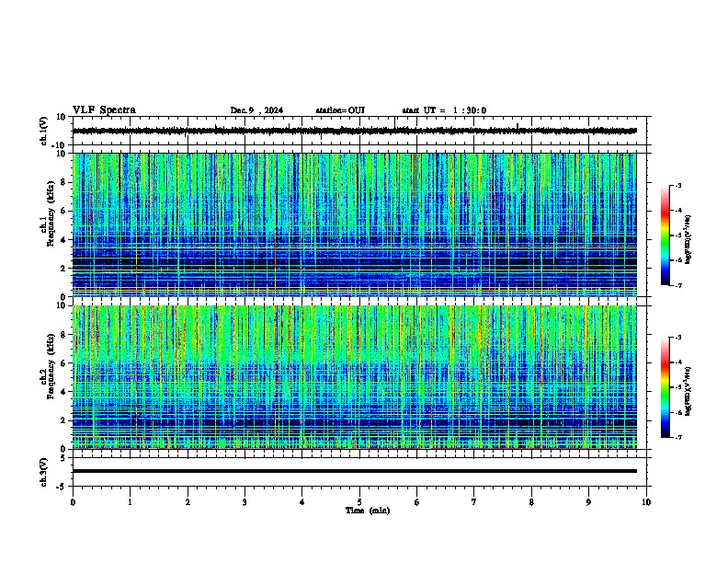Click the flat ch.3 voltage trace
This screenshot has height=563, width=728.
pyautogui.click(x=354, y=471)
